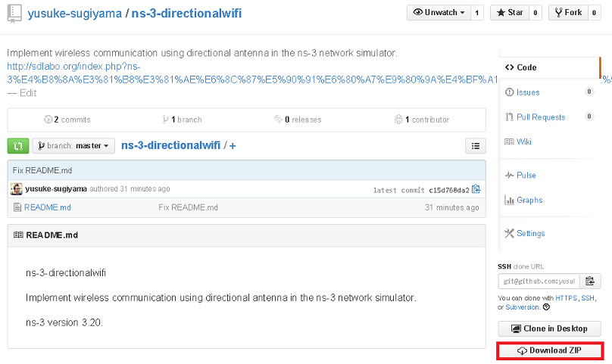This screenshot has width=612, height=364.
Task: Open the README.md file link
Action: (x=47, y=207)
